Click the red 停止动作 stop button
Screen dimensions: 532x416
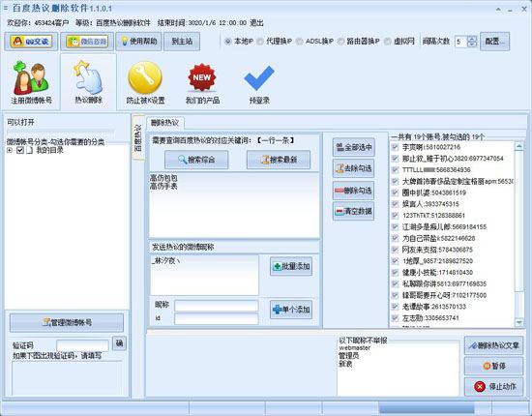[x=493, y=386]
